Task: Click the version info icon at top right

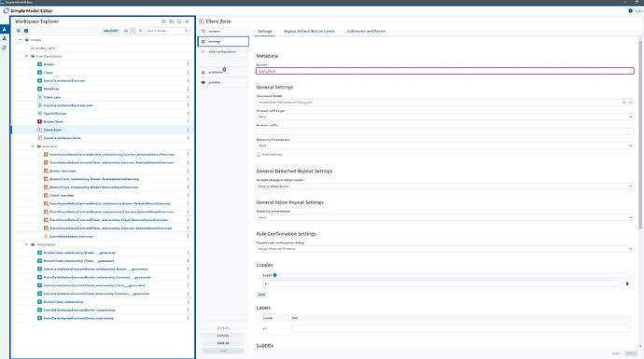Action: [630, 10]
